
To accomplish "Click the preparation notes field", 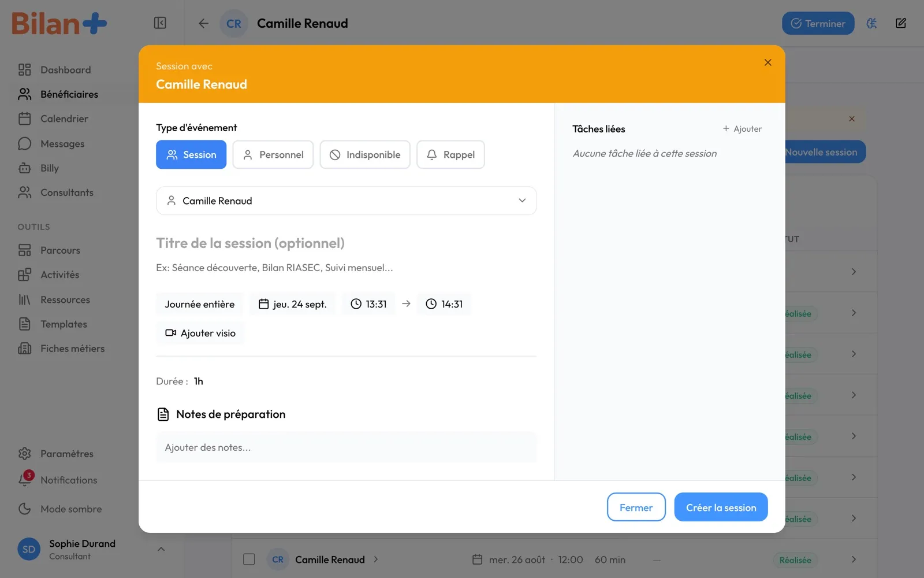I will (x=346, y=447).
